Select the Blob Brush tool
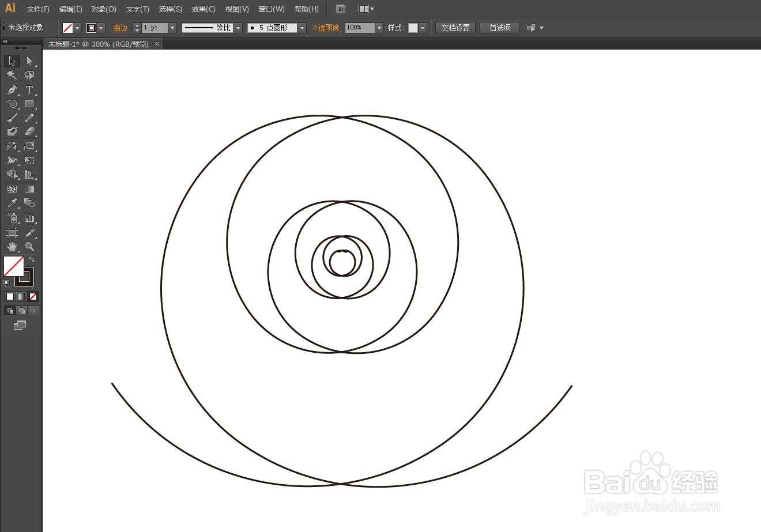The height and width of the screenshot is (532, 761). coord(12,132)
